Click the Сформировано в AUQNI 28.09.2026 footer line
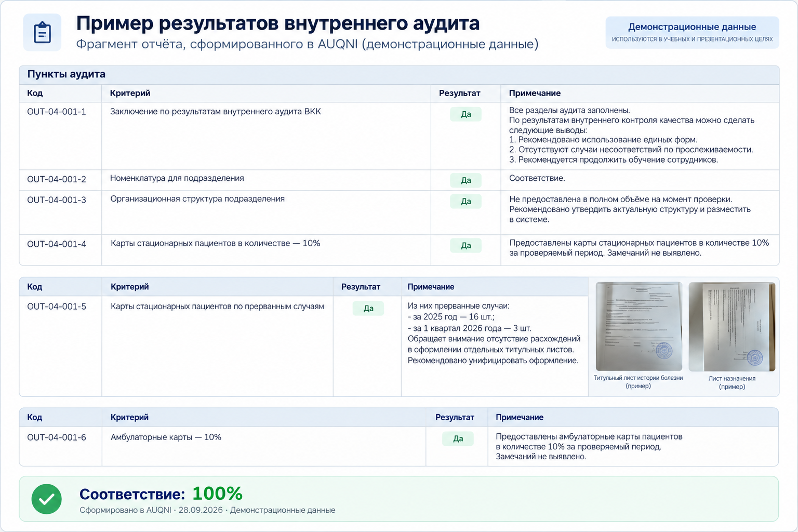Viewport: 798px width, 532px height. coord(207,510)
